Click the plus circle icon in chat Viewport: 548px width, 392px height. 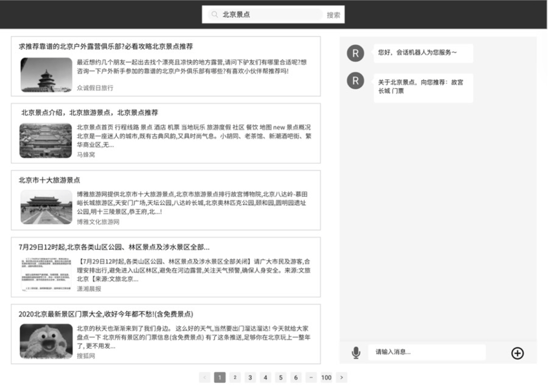pyautogui.click(x=517, y=353)
